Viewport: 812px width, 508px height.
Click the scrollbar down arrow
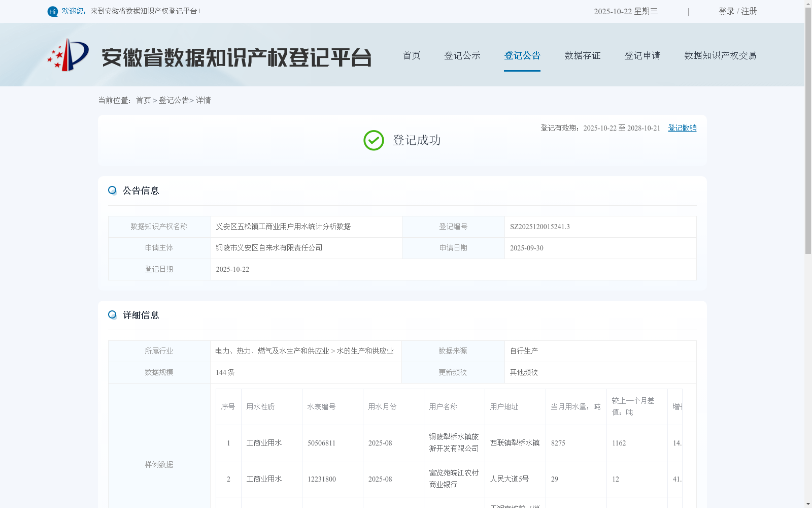808,504
